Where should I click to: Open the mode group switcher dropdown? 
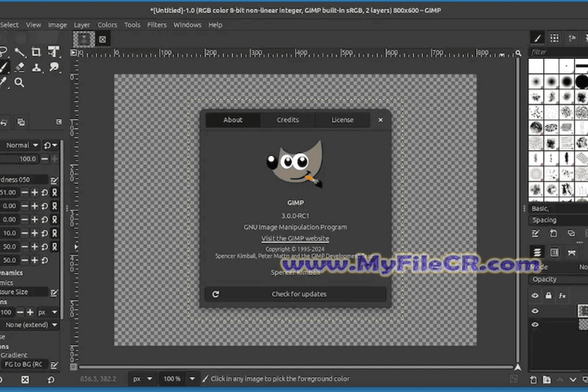(x=51, y=145)
